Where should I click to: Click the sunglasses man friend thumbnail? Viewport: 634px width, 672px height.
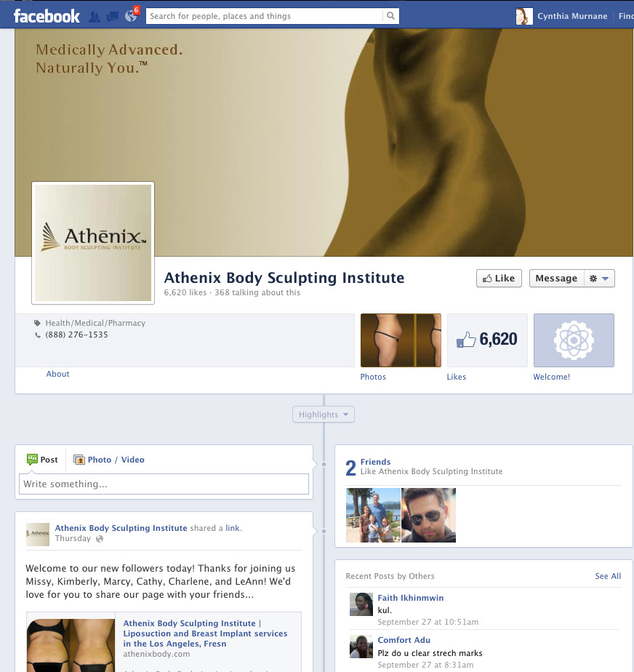pos(429,515)
